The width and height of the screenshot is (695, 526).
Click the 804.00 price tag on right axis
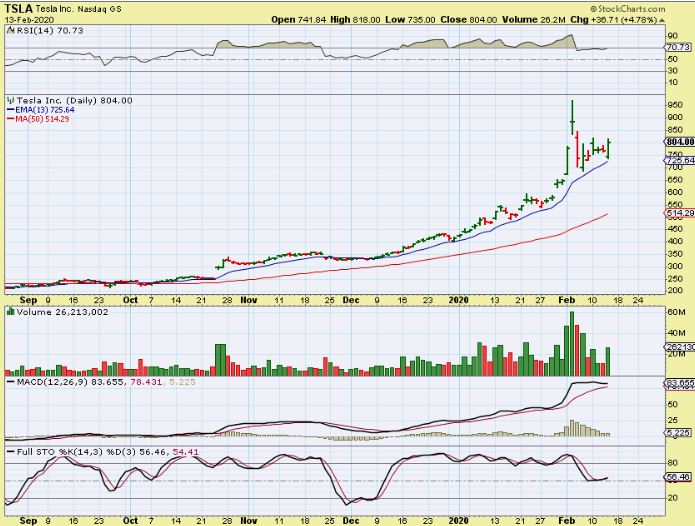click(x=679, y=141)
